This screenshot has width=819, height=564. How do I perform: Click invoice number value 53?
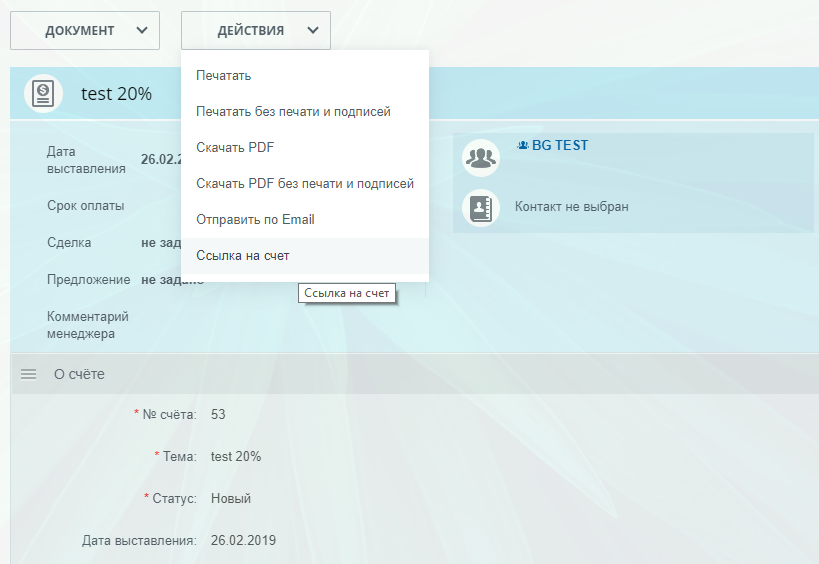[x=218, y=415]
